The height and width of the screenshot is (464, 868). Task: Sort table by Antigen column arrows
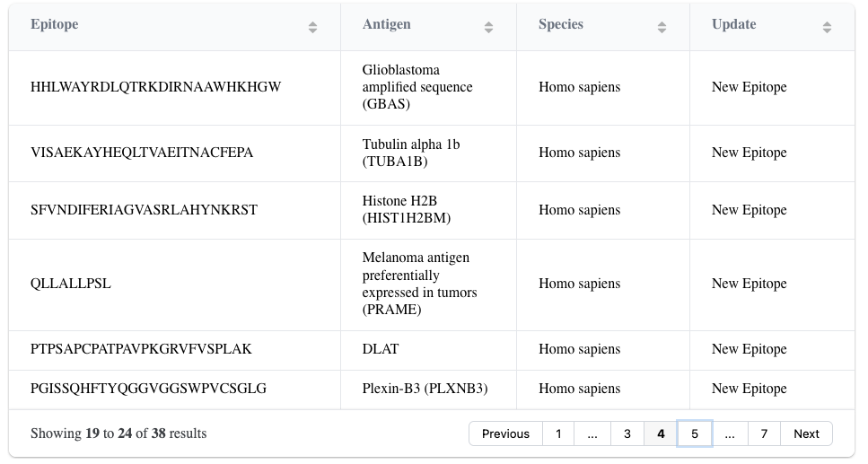click(x=488, y=27)
